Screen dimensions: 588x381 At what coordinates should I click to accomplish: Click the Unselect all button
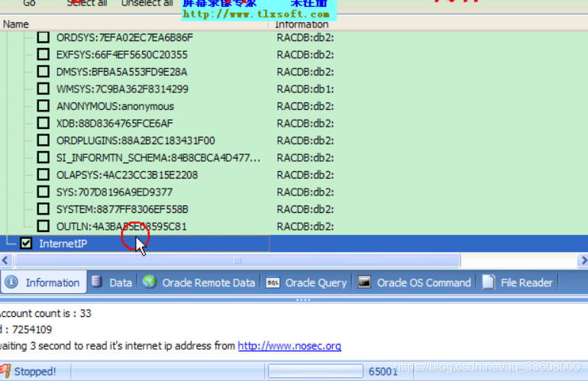(x=147, y=3)
